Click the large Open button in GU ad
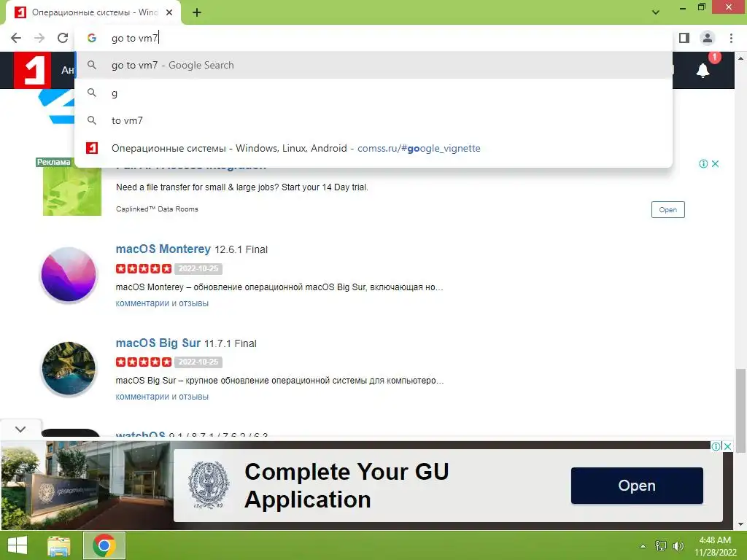This screenshot has width=747, height=560. tap(637, 485)
